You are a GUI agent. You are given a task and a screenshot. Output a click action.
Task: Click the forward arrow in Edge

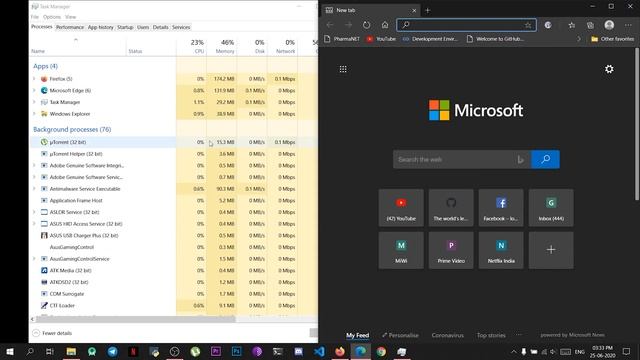point(348,25)
